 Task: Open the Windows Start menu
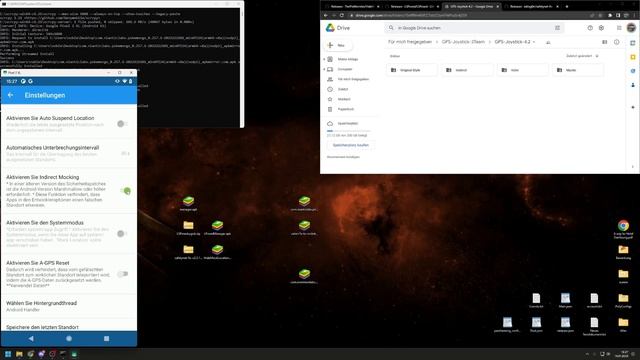click(x=8, y=354)
